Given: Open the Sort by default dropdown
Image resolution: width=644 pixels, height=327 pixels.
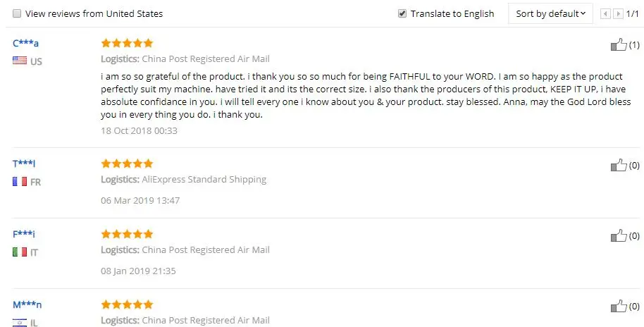Looking at the screenshot, I should 550,13.
